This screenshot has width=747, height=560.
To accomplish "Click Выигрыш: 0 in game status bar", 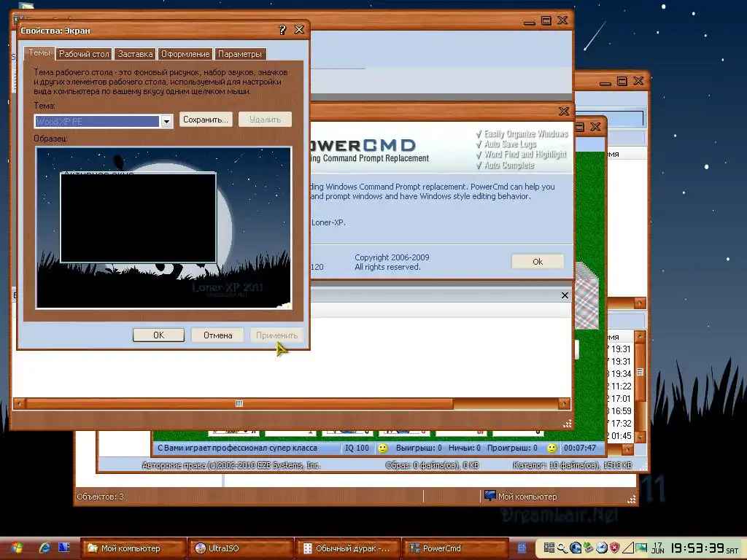I will (419, 448).
